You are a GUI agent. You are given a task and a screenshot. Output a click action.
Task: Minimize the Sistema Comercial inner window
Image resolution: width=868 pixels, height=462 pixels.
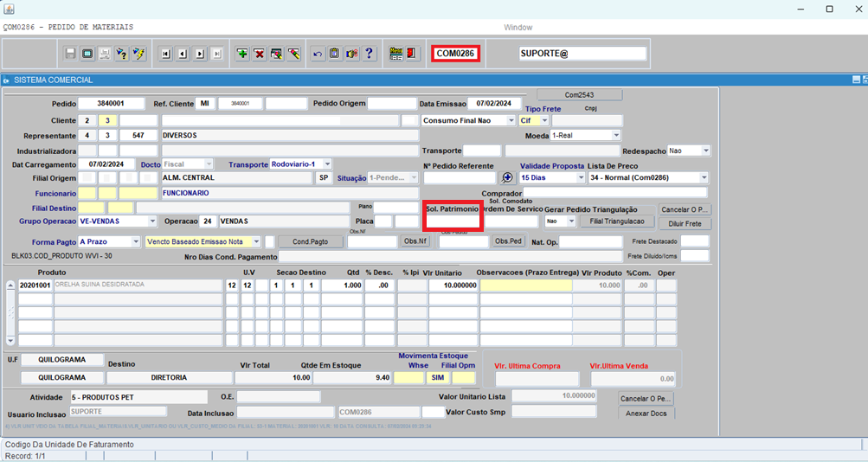(x=856, y=80)
